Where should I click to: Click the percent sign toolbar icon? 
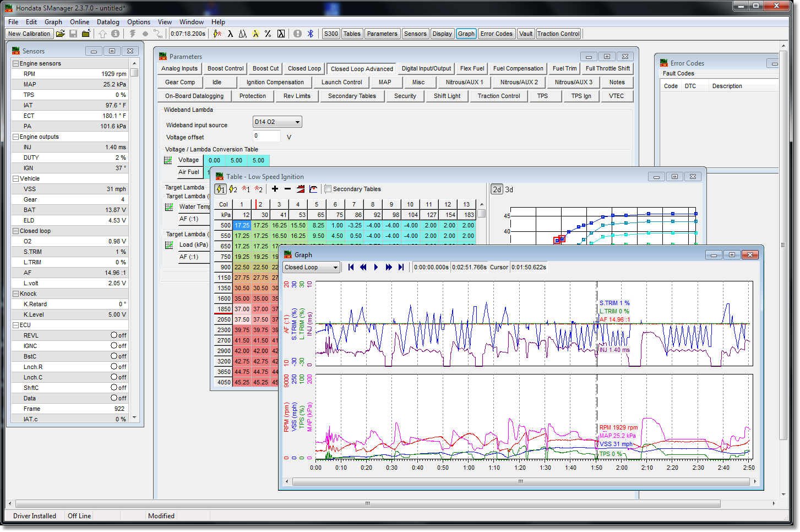click(268, 34)
